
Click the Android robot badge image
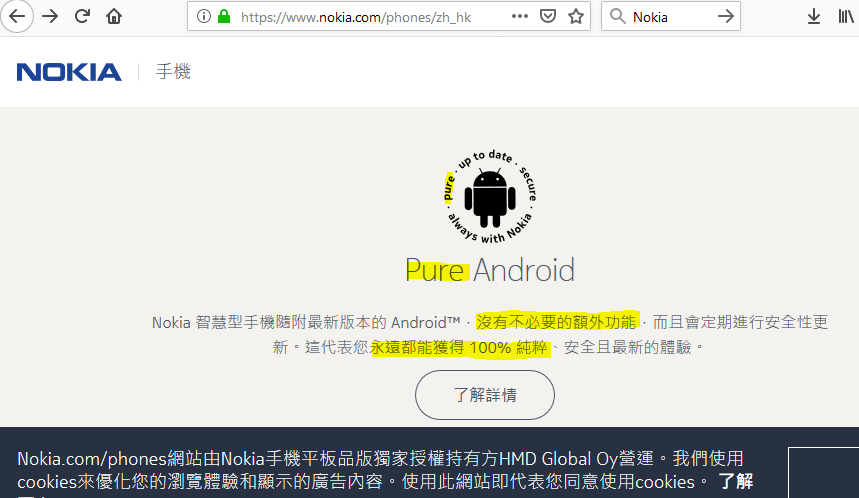[490, 196]
